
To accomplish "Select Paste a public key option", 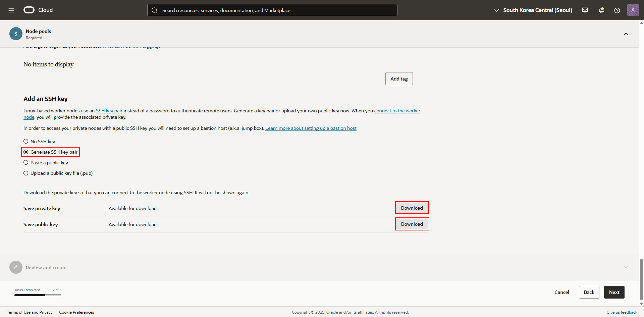I will click(x=26, y=163).
